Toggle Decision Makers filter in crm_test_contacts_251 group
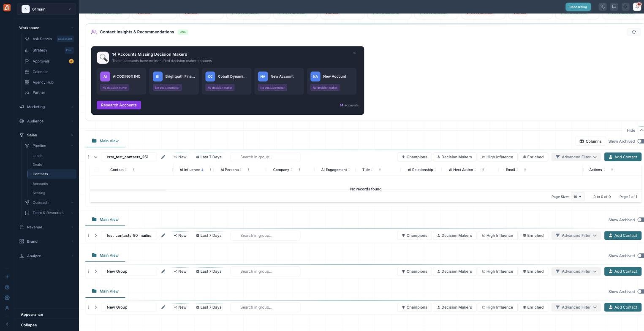The width and height of the screenshot is (644, 331). pos(454,157)
